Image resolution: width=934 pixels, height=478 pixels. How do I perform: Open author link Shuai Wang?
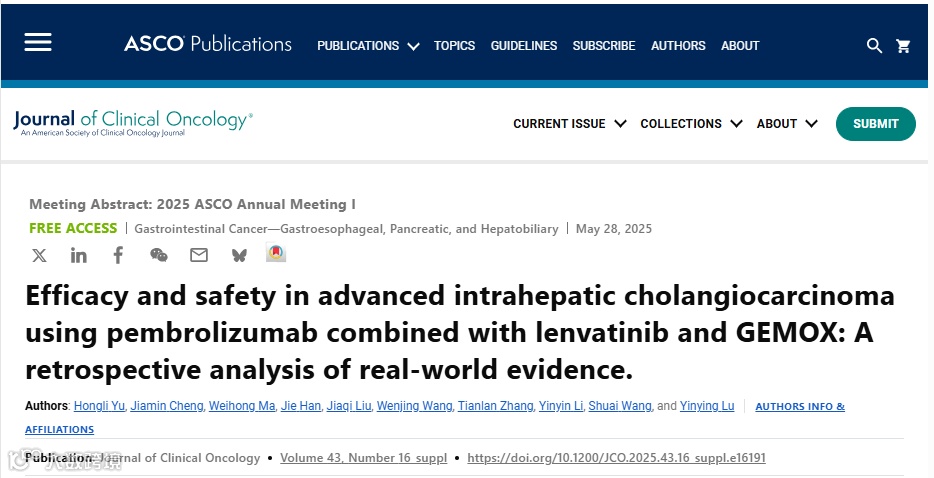(620, 406)
